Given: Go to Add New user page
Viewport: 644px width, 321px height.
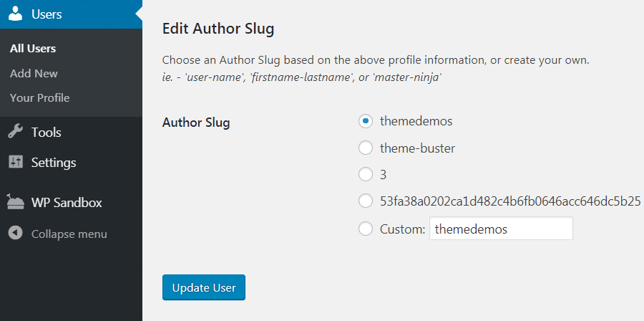Looking at the screenshot, I should tap(34, 73).
